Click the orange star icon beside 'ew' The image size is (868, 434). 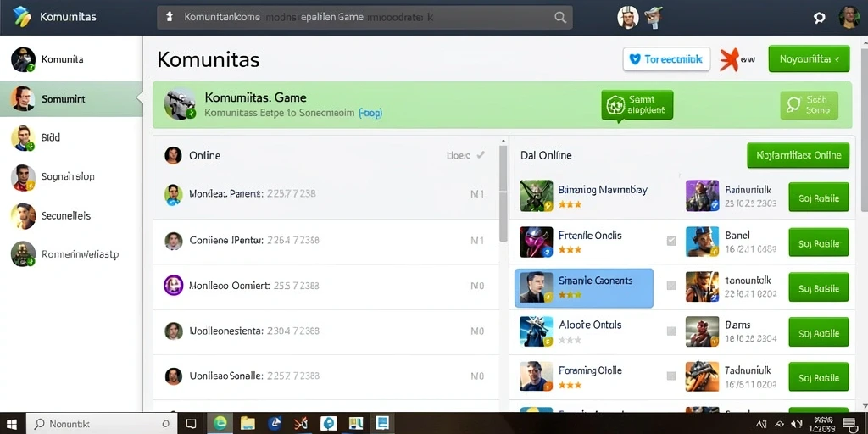729,59
